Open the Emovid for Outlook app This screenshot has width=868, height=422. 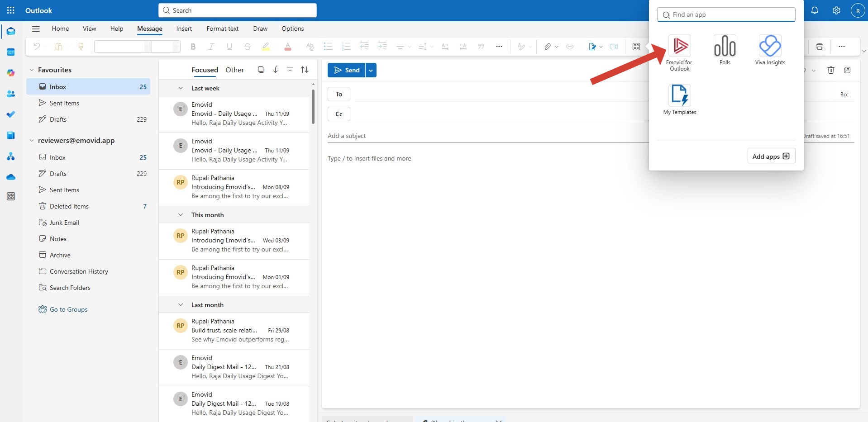coord(679,50)
